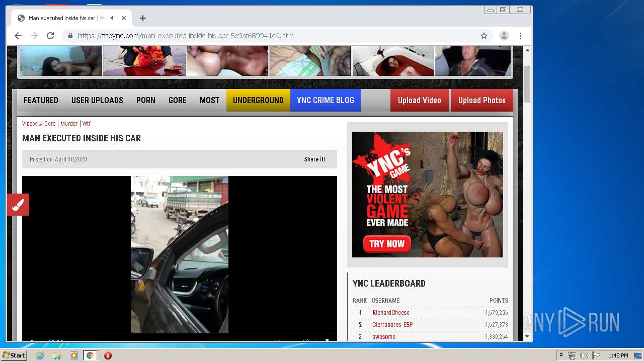Image resolution: width=644 pixels, height=362 pixels.
Task: Open awesome user leaderboard profile
Action: coord(384,337)
